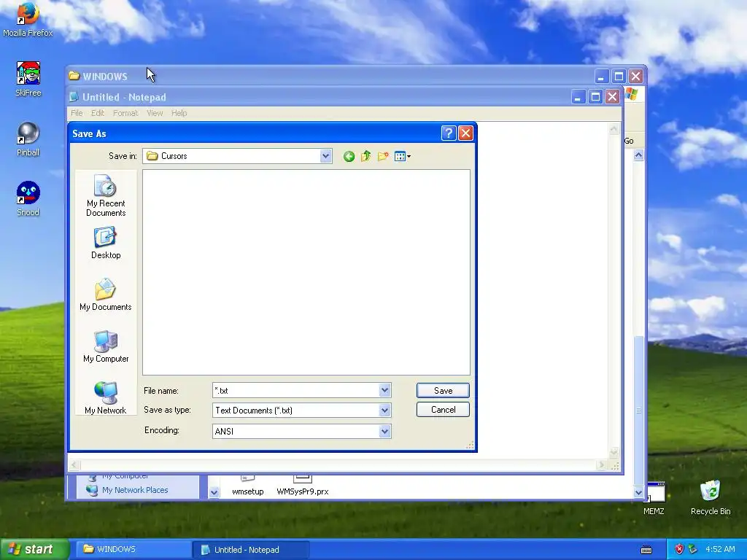This screenshot has height=560, width=747.
Task: Open the Recycle Bin on desktop
Action: click(x=711, y=497)
